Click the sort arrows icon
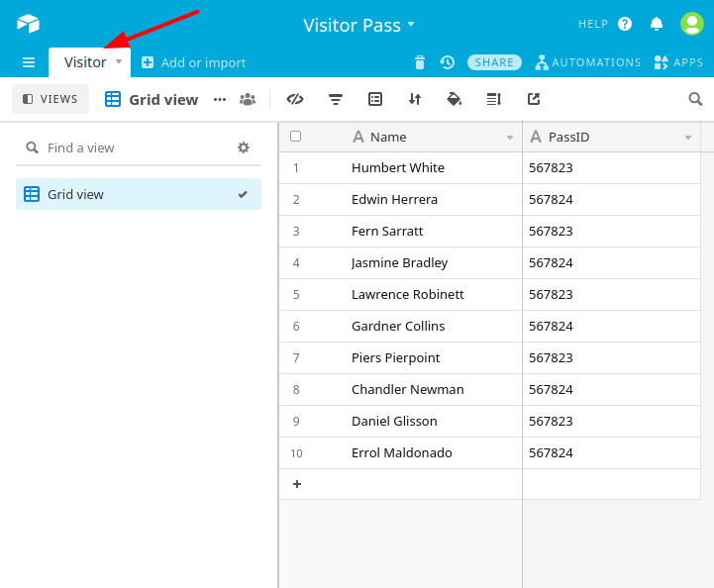 (x=415, y=99)
